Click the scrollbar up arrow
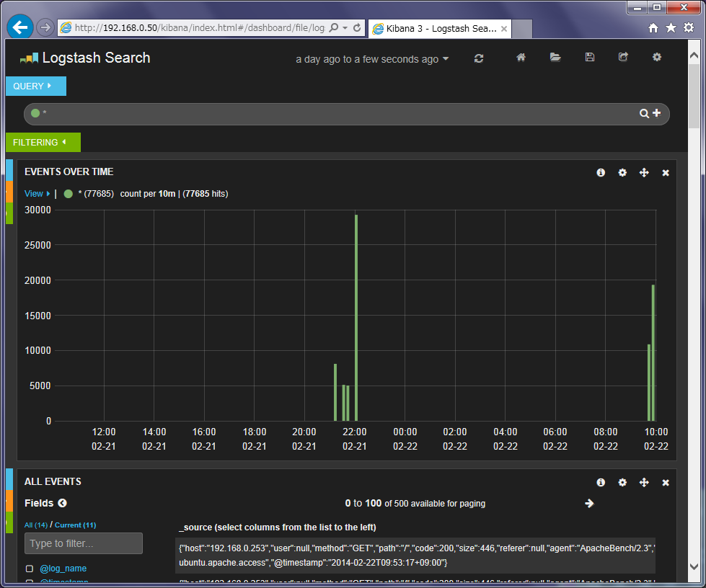706x588 pixels. [694, 55]
